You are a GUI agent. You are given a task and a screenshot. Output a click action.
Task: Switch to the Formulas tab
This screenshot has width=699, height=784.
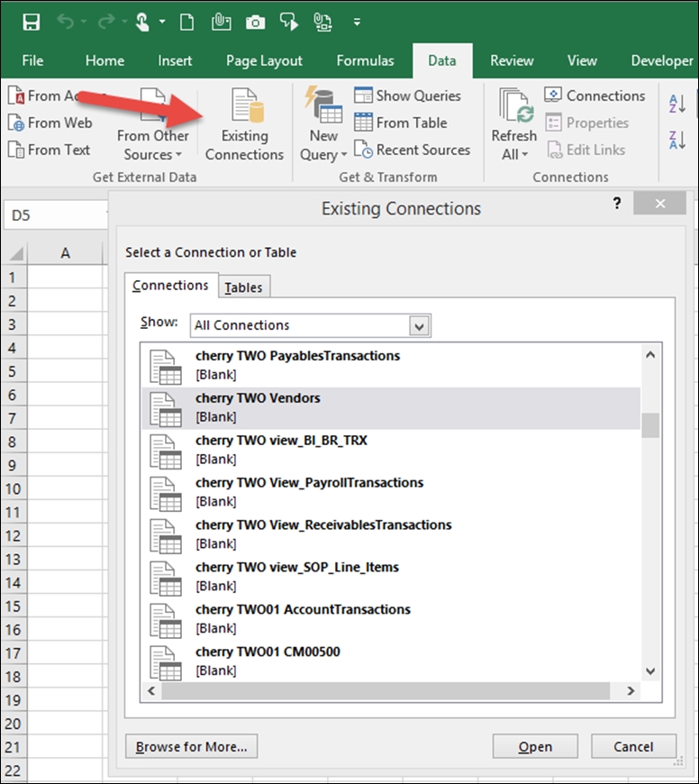pos(365,60)
